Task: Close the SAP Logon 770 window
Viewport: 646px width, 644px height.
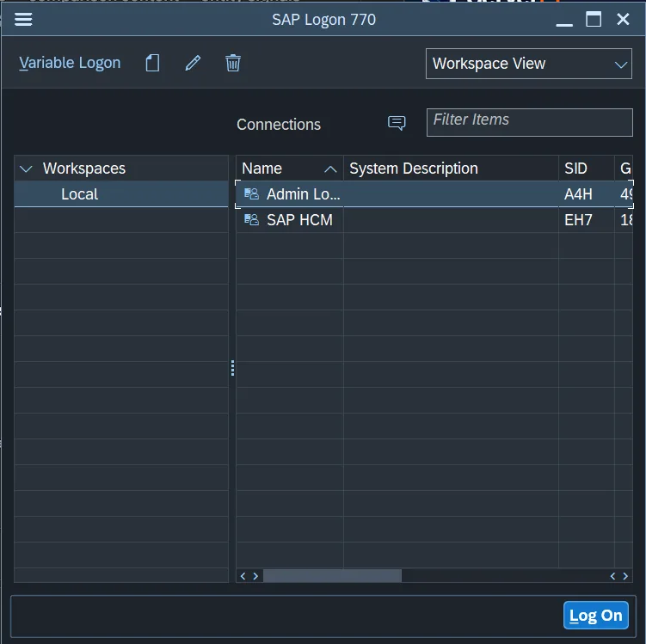Action: [x=623, y=19]
